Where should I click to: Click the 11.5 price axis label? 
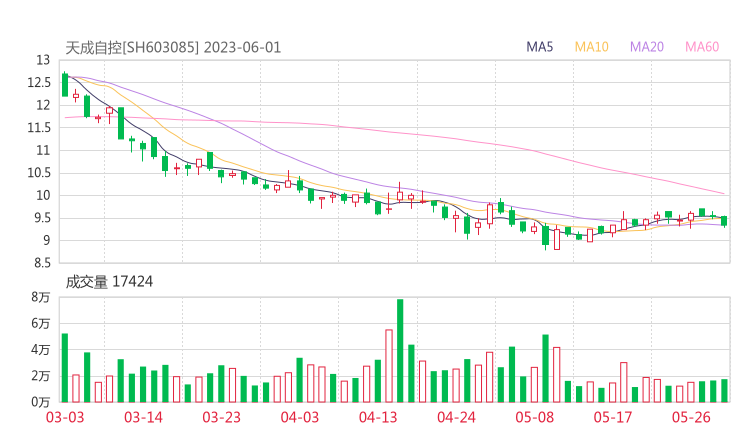(39, 127)
